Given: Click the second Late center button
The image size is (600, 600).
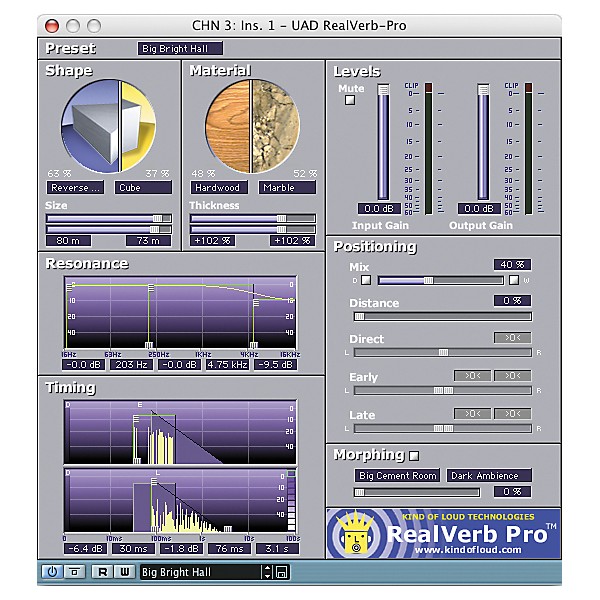Looking at the screenshot, I should click(x=512, y=414).
